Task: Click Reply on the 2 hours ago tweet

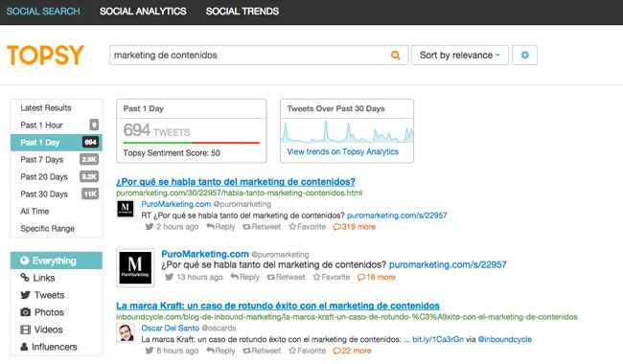Action: tap(220, 227)
